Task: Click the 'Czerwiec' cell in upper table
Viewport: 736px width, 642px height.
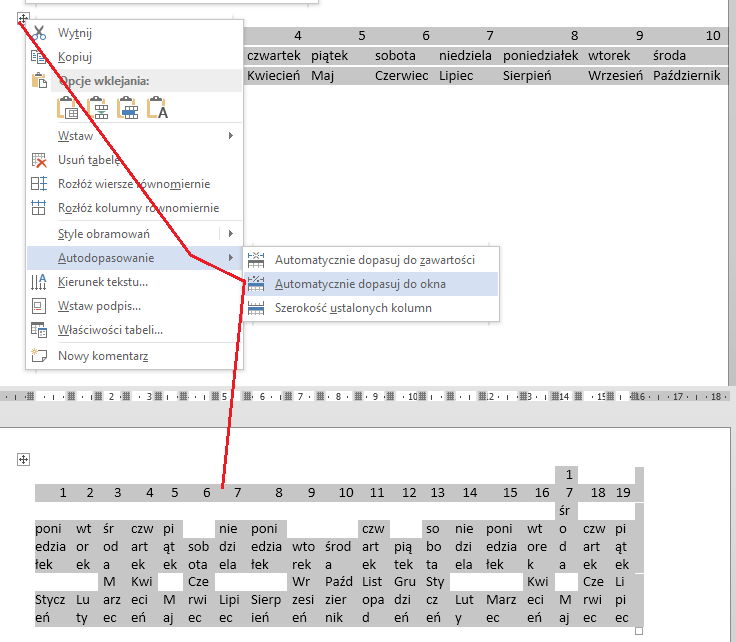Action: (401, 76)
